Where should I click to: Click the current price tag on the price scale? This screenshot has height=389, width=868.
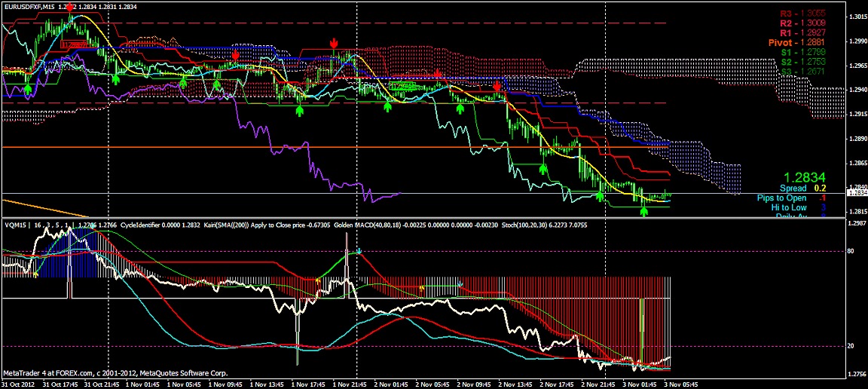coord(857,193)
